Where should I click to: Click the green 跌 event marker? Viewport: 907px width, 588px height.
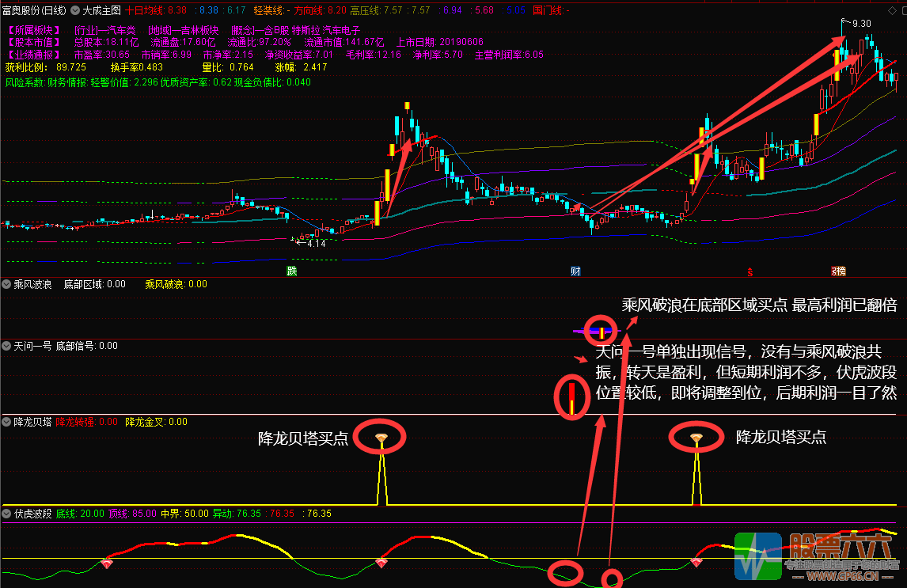coord(292,271)
